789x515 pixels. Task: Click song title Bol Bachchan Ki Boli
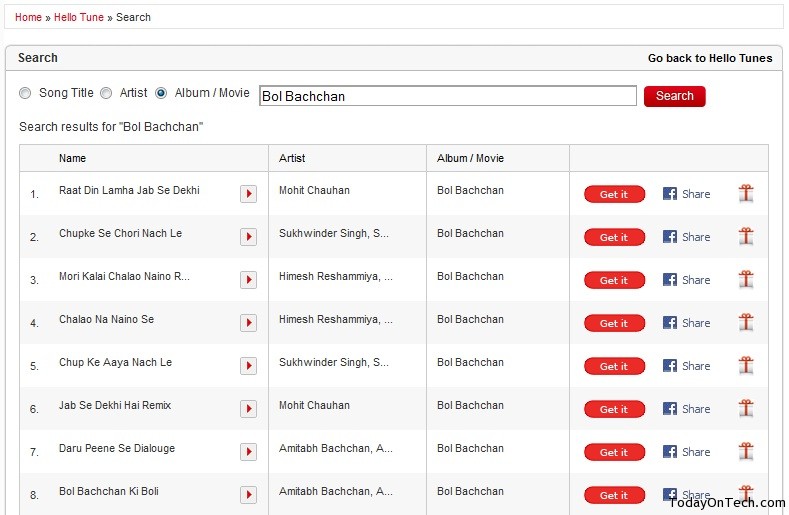(109, 491)
